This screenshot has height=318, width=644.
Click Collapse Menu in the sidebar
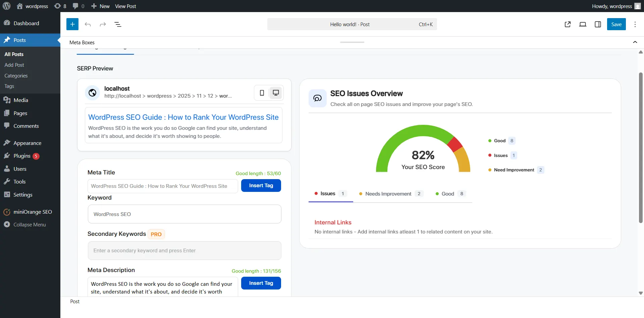(30, 224)
